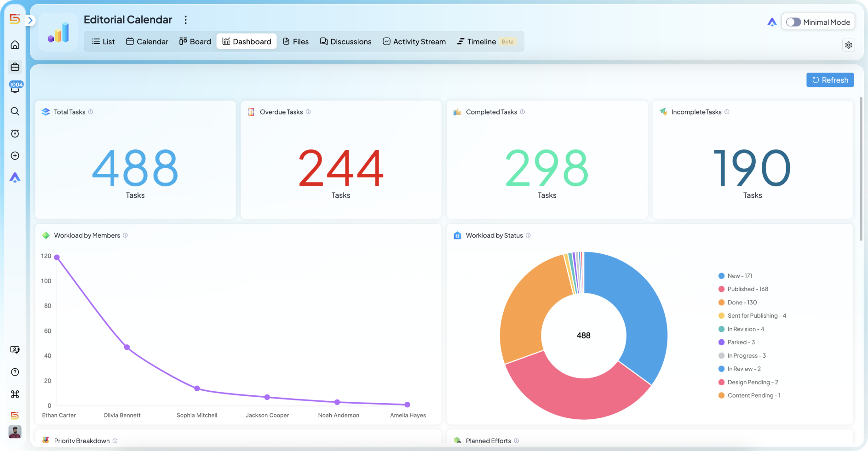Click the 298 completed tasks number
This screenshot has height=451, width=868.
pyautogui.click(x=547, y=168)
